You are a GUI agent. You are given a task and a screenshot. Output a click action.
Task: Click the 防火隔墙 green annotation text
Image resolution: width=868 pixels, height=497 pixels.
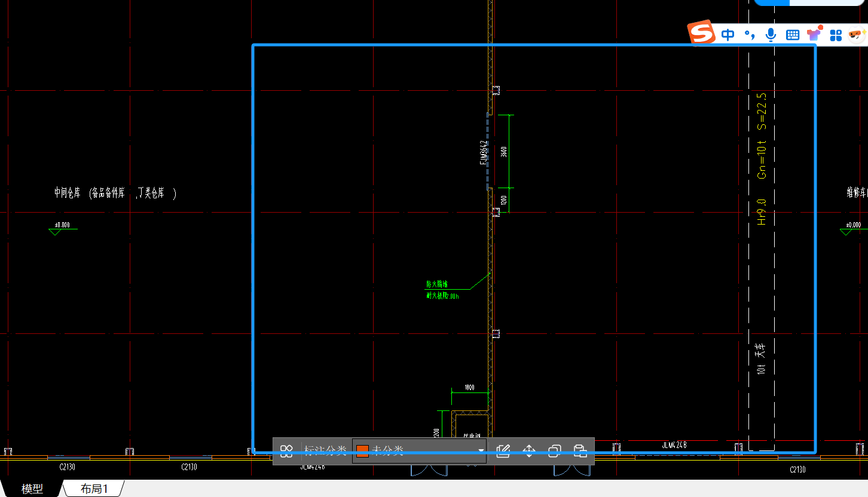436,284
